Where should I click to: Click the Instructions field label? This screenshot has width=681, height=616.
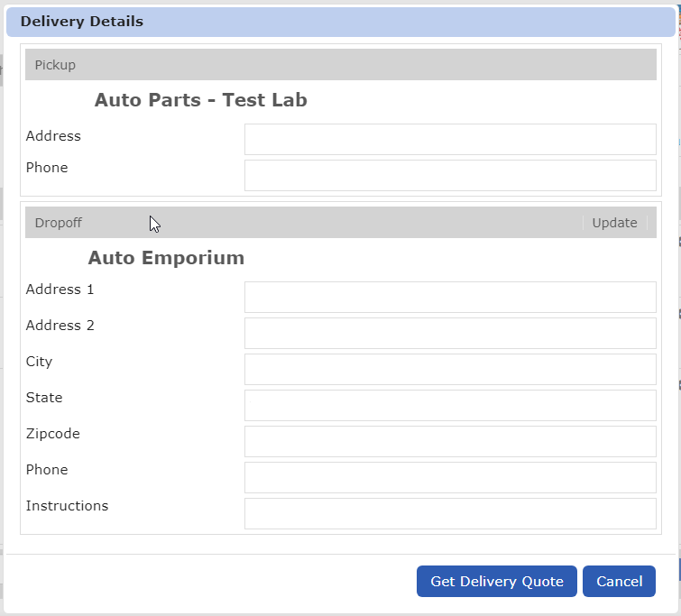[x=67, y=506]
